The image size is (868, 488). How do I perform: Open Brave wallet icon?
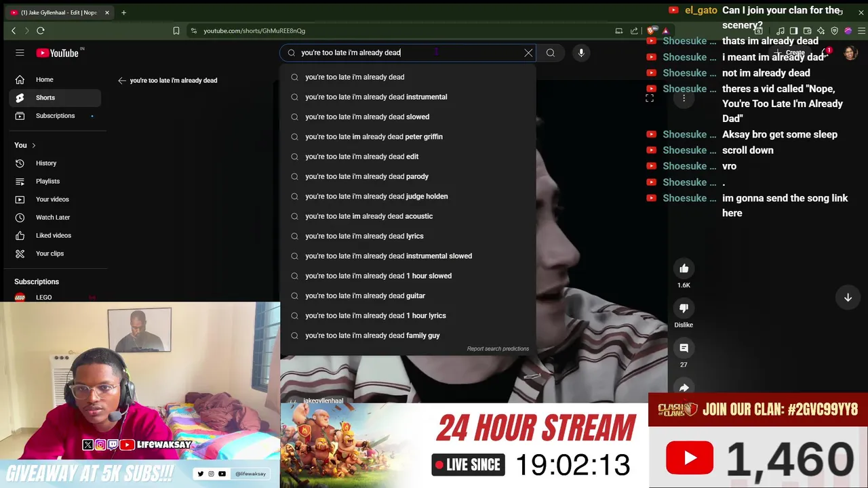(x=807, y=30)
